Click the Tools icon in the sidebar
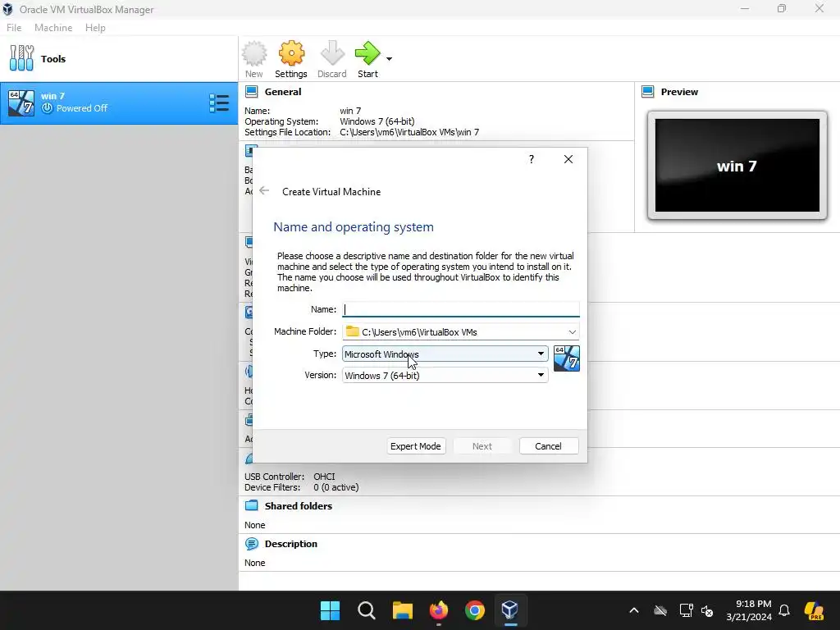Screen dimensions: 840x630 tap(21, 58)
